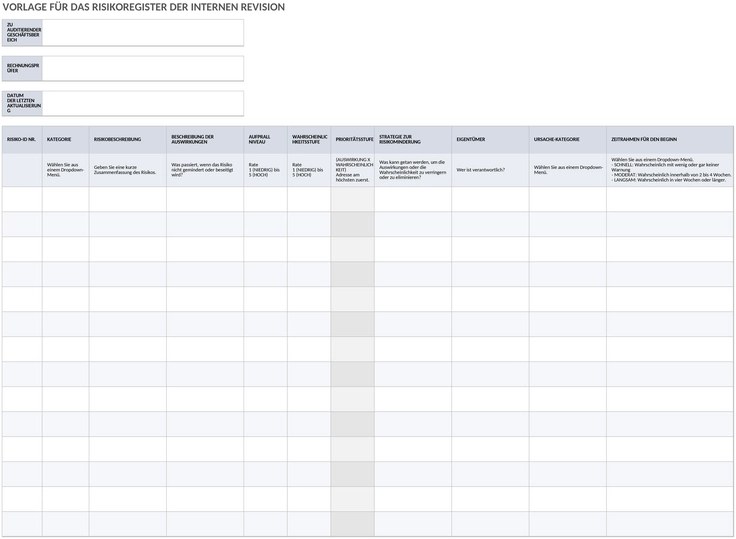Click the 'KATEGORIE' column header
Screen dimensions: 736x539
(x=66, y=139)
